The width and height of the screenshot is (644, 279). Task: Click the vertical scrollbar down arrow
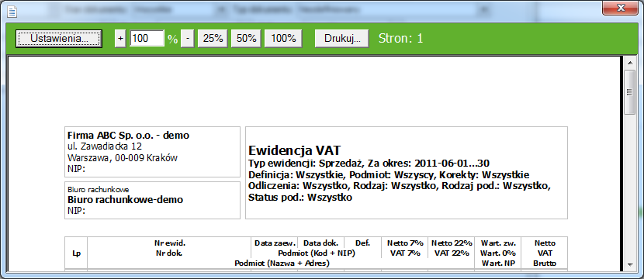(629, 265)
